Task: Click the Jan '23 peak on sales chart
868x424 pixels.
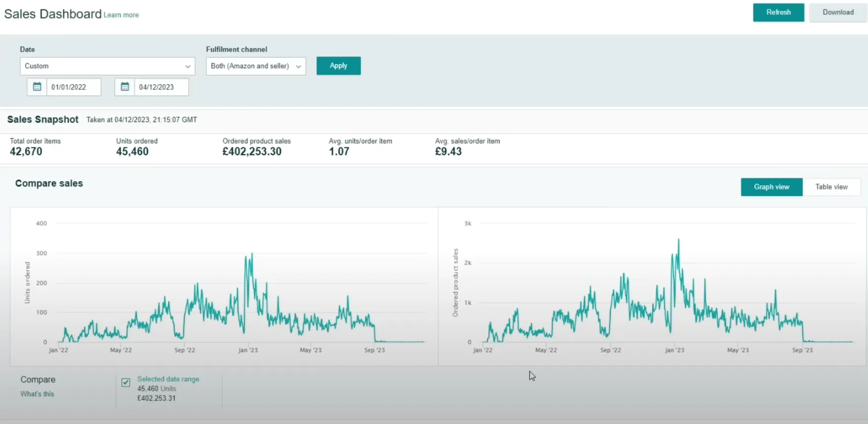Action: click(x=678, y=240)
